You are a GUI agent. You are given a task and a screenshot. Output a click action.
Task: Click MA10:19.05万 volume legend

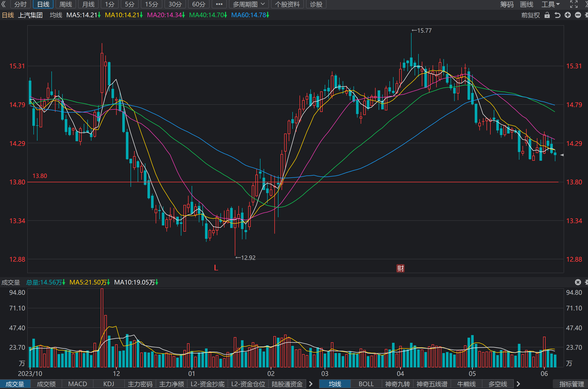136,282
